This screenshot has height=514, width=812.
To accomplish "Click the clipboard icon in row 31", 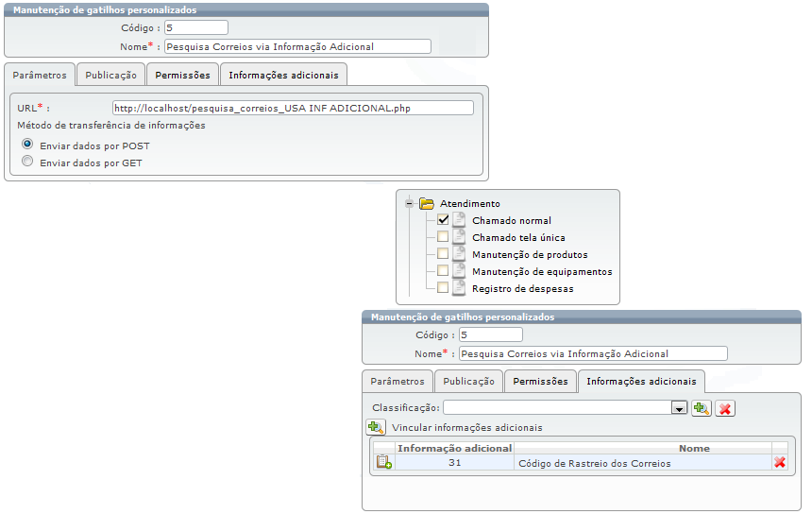I will (x=383, y=462).
